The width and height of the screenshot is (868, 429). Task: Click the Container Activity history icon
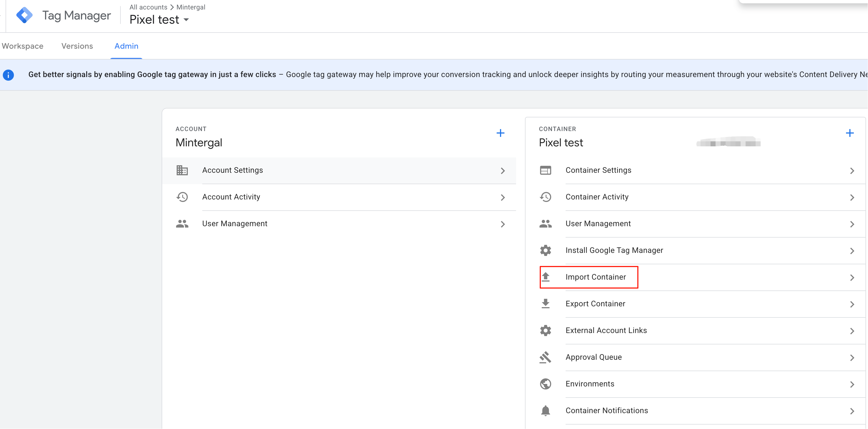[546, 197]
